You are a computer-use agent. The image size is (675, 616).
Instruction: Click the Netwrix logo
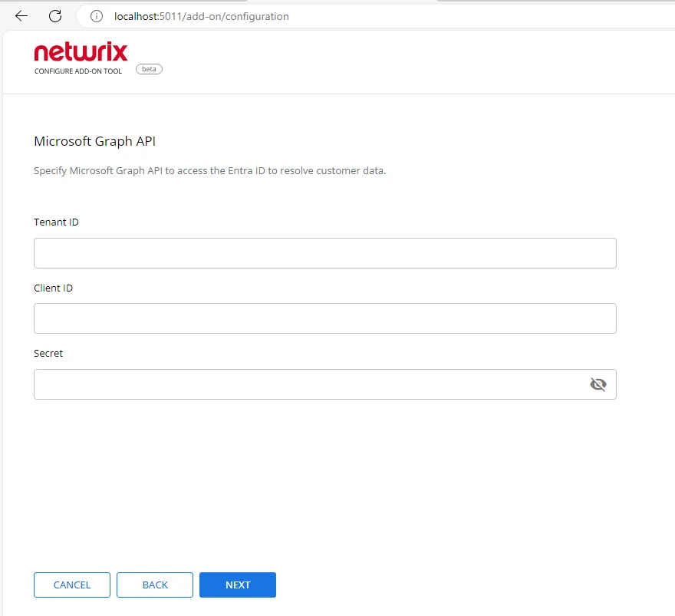coord(81,51)
